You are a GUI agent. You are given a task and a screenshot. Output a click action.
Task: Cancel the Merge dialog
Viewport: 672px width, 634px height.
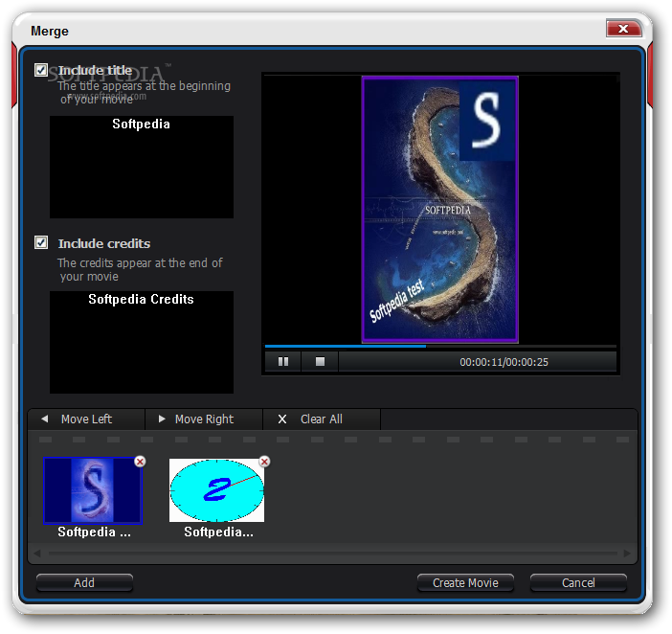click(x=578, y=582)
